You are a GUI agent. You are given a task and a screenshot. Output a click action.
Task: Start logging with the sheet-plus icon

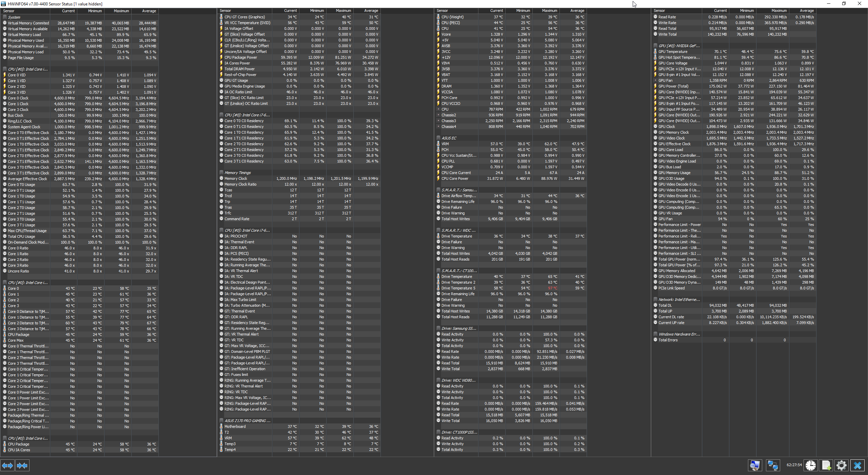pyautogui.click(x=826, y=465)
